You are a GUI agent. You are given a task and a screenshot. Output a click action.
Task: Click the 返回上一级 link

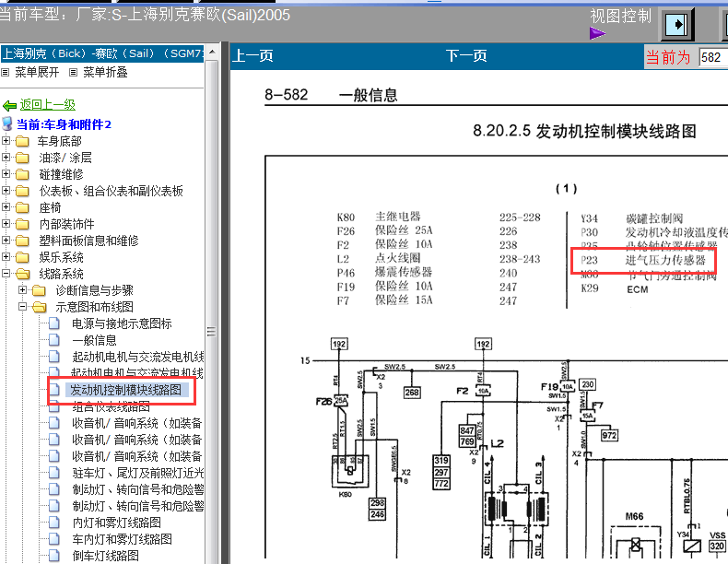click(x=47, y=105)
